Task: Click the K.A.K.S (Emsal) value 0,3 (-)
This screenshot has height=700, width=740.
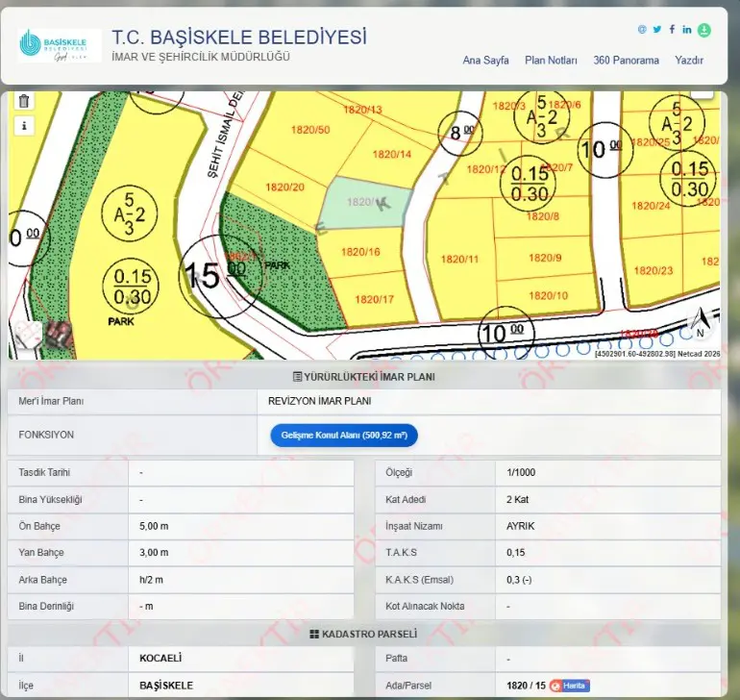Action: tap(519, 580)
